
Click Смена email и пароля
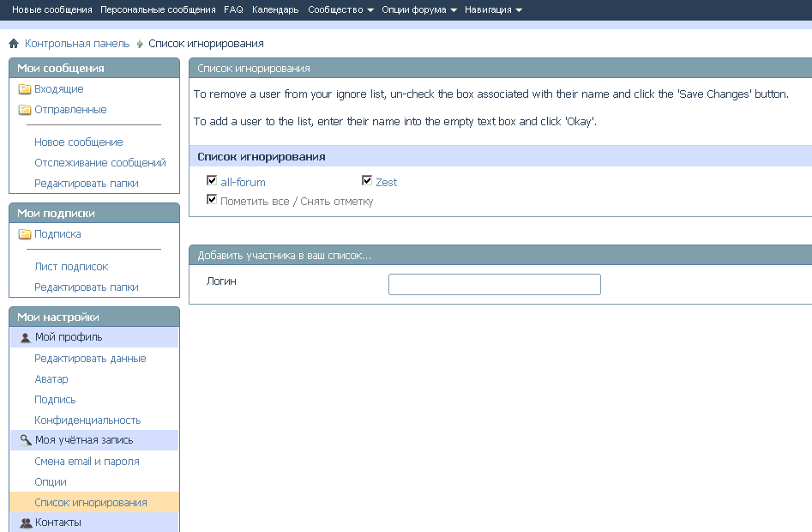point(87,462)
